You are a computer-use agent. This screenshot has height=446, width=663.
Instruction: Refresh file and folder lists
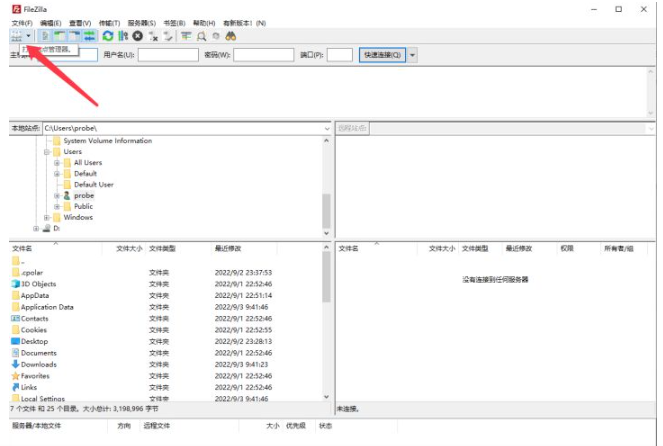coord(108,36)
